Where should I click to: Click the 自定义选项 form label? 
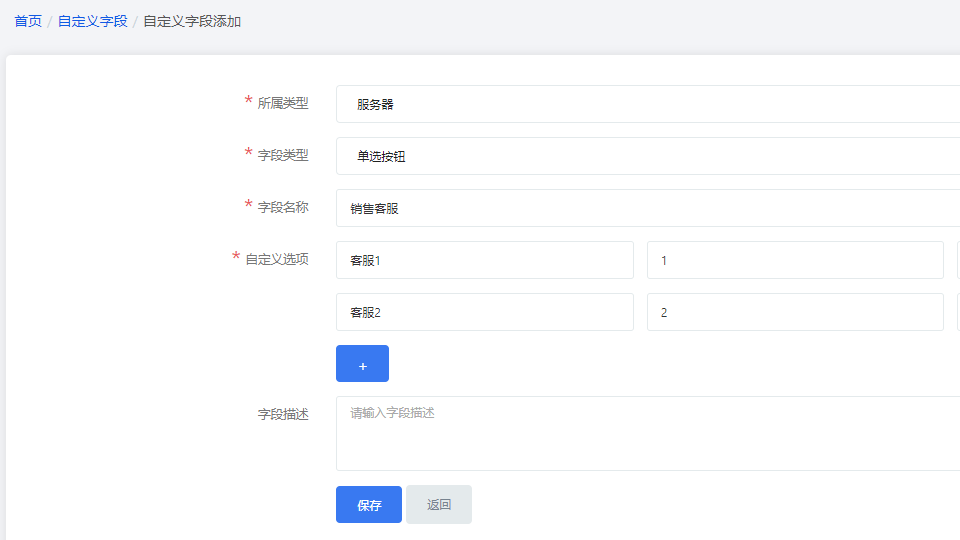[277, 260]
